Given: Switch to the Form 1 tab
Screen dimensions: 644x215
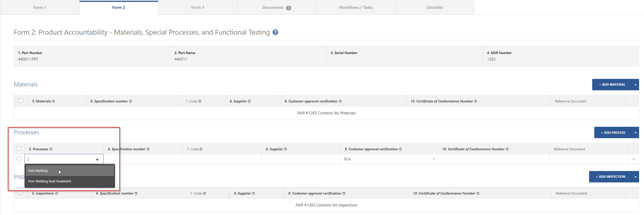Looking at the screenshot, I should point(40,8).
